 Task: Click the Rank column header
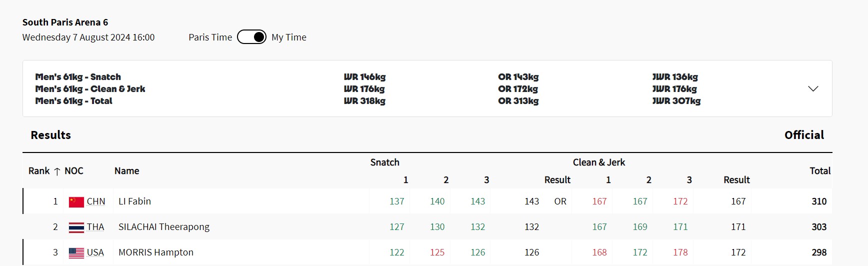point(39,171)
